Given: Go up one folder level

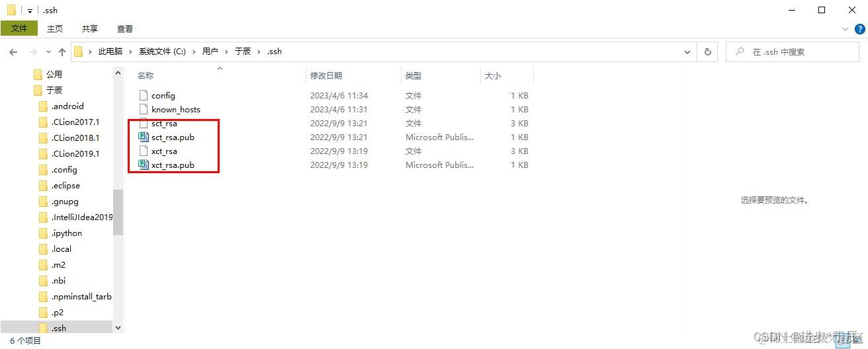Looking at the screenshot, I should (x=62, y=52).
